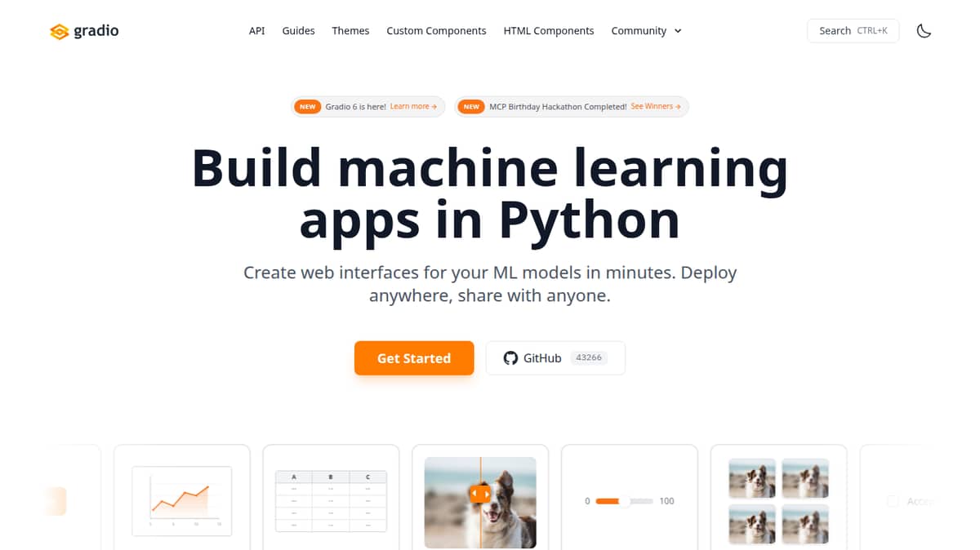
Task: Expand the Community dropdown
Action: 646,31
